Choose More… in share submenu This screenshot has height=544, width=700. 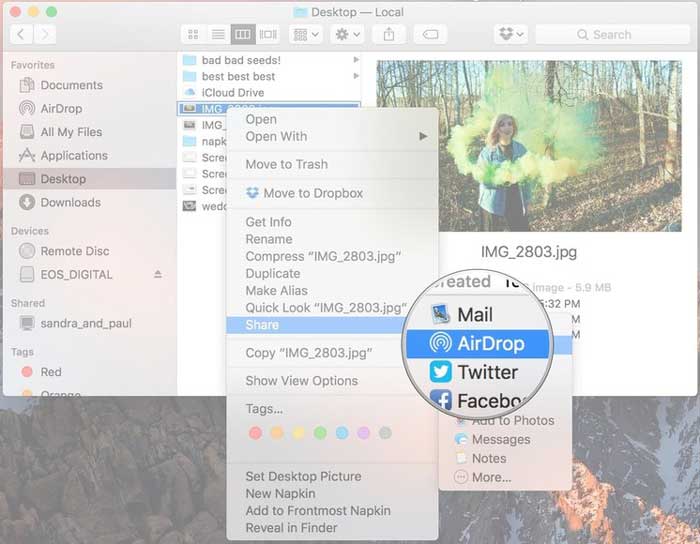click(x=483, y=478)
